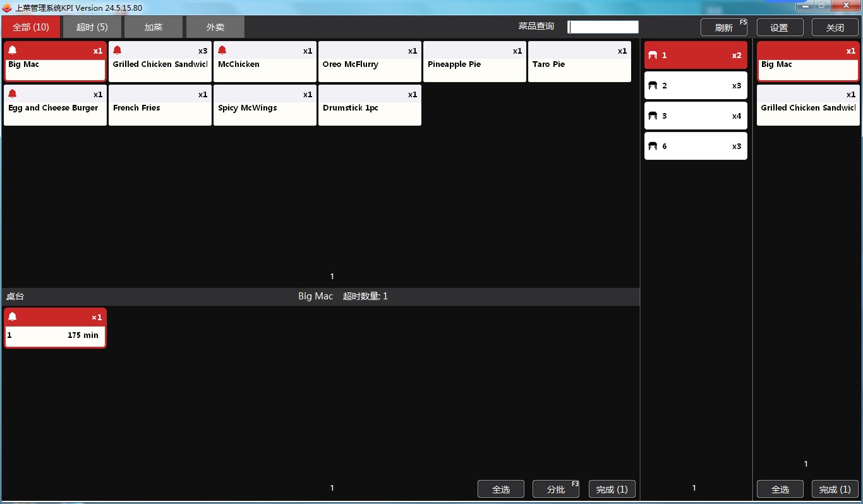Click 完成 (1) in the bottom-left panel
The image size is (863, 504).
612,489
